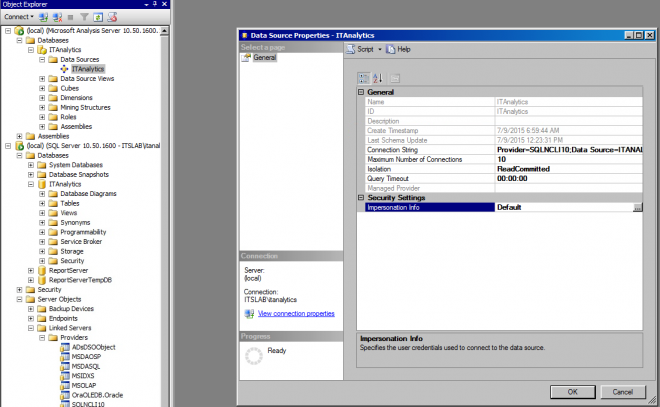
Task: Click the ITAnalytics SQL database cylinder icon
Action: [42, 184]
